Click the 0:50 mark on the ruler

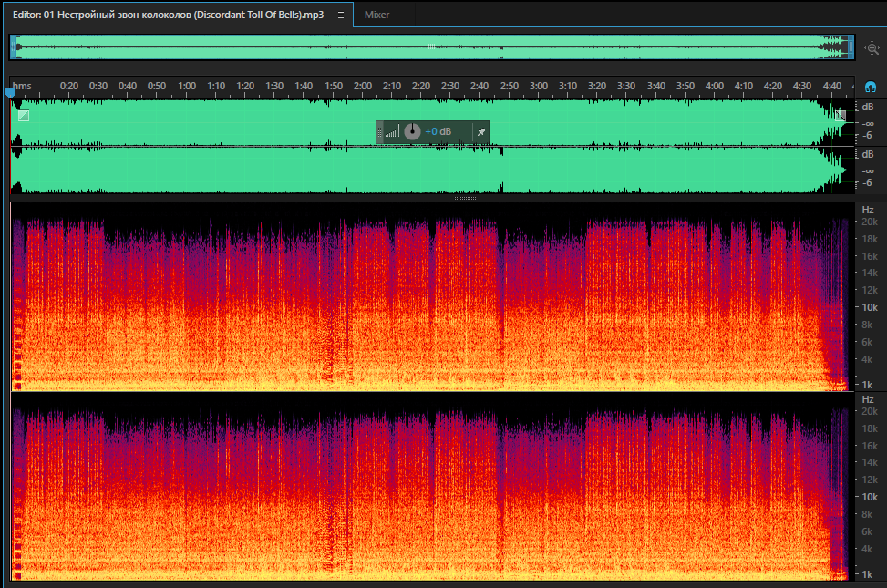coord(157,86)
